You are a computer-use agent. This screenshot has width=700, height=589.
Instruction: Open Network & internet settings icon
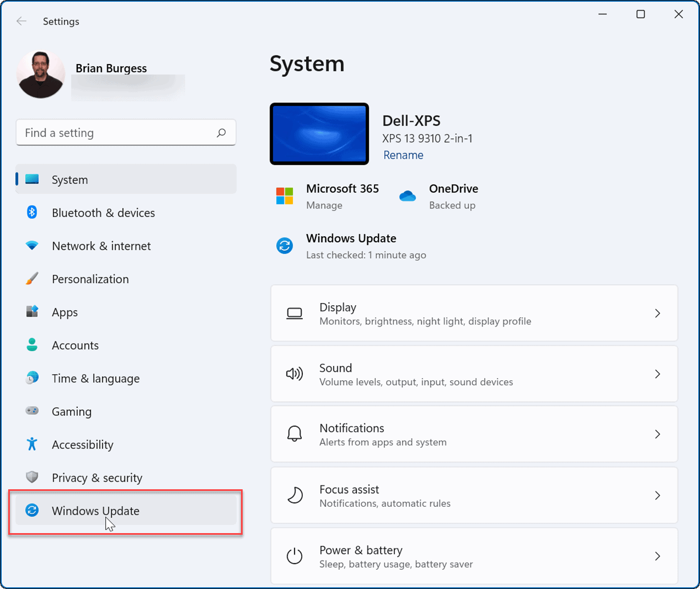(x=32, y=245)
